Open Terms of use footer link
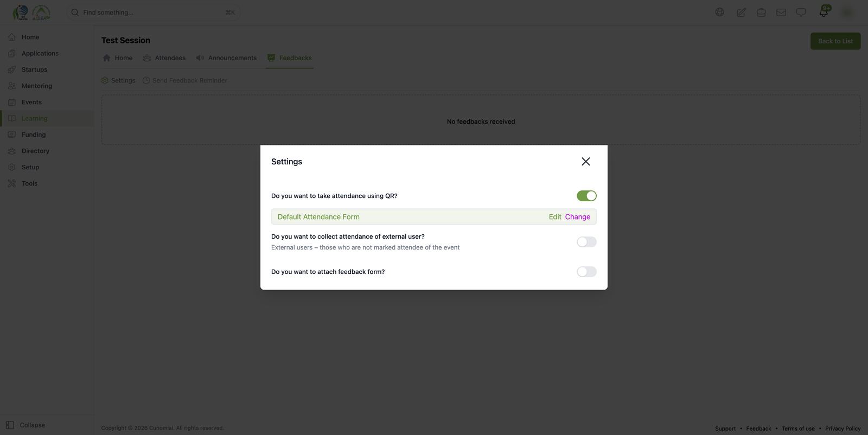 [x=798, y=428]
